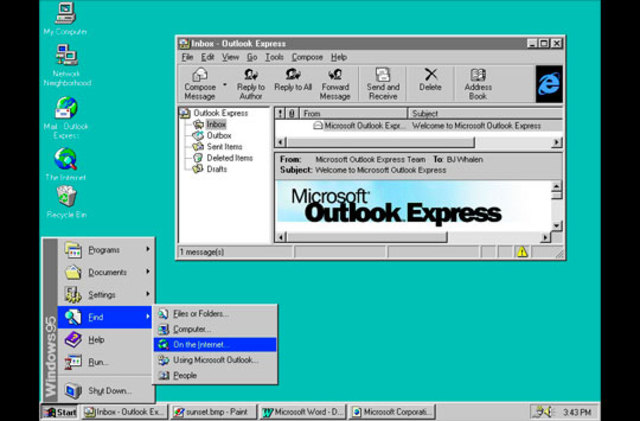
Task: Click the message list horizontal scrollbar thumb
Action: point(380,143)
